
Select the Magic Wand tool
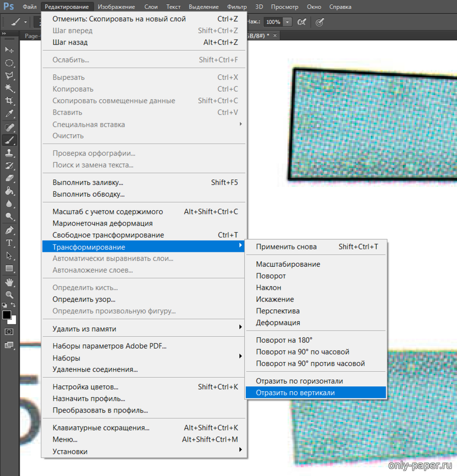click(x=9, y=88)
